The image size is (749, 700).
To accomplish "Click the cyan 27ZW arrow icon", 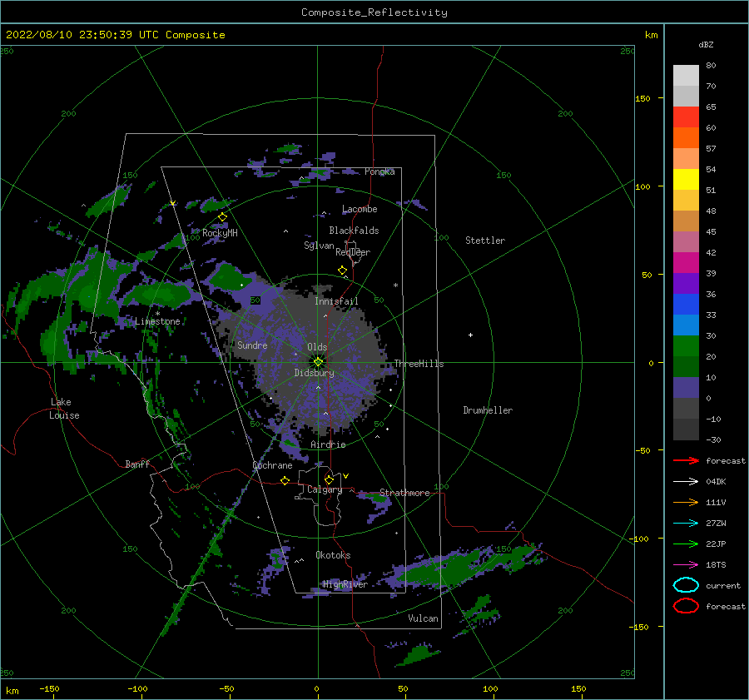I will (686, 524).
